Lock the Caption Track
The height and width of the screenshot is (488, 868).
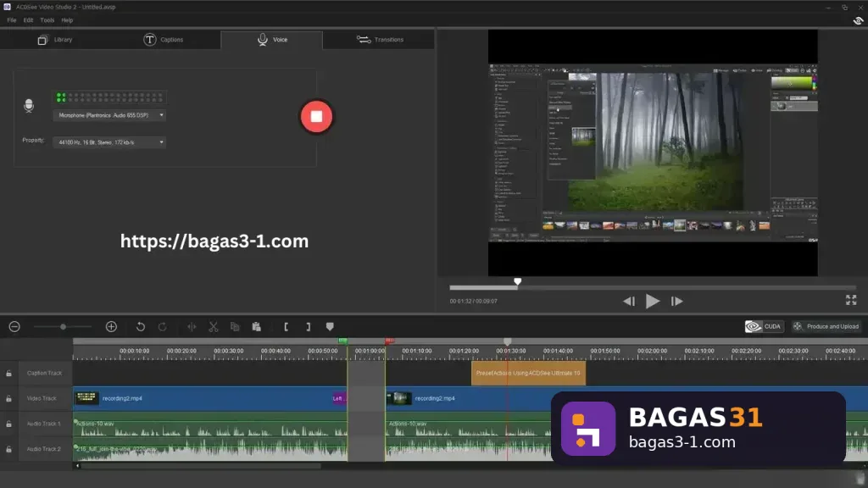(8, 374)
